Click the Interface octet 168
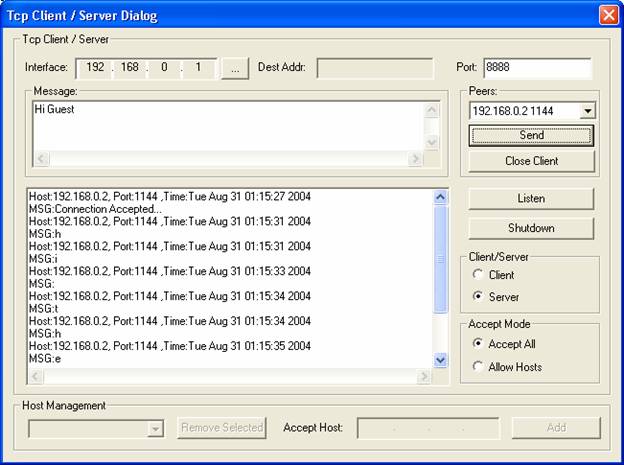The image size is (624, 465). (x=130, y=67)
